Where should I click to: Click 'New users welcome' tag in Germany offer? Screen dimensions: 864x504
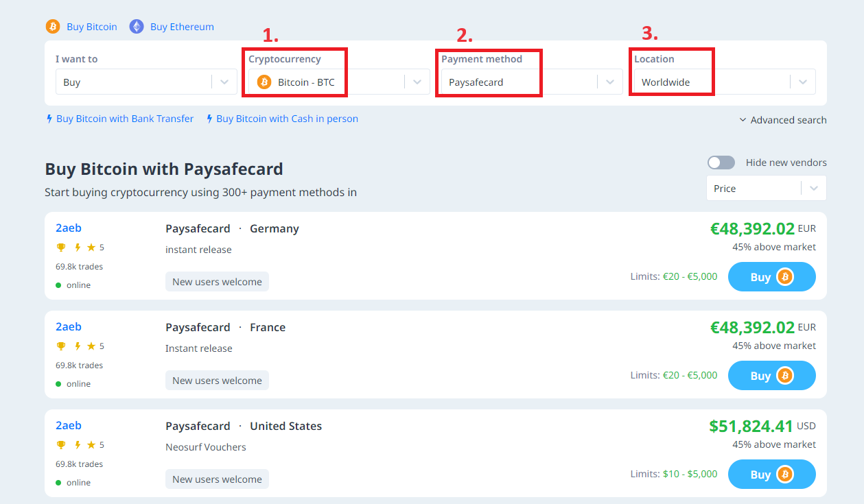tap(217, 282)
